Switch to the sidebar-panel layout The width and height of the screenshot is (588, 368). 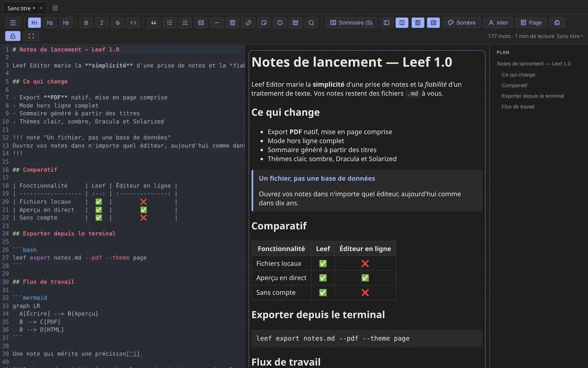click(x=386, y=23)
